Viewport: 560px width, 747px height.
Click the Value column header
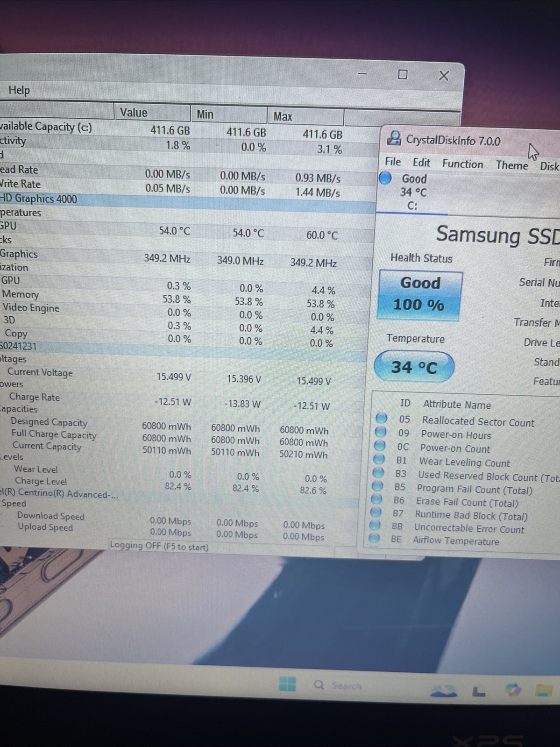(x=152, y=112)
